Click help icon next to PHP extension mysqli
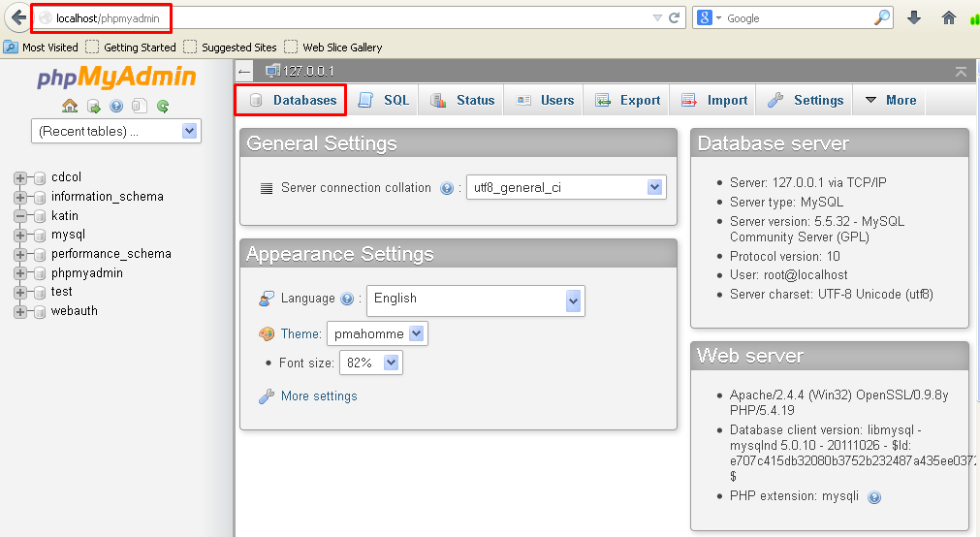Image resolution: width=980 pixels, height=537 pixels. click(x=874, y=497)
